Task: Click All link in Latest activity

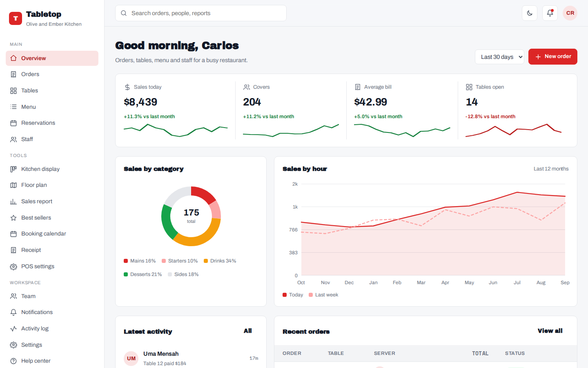Action: [x=248, y=331]
